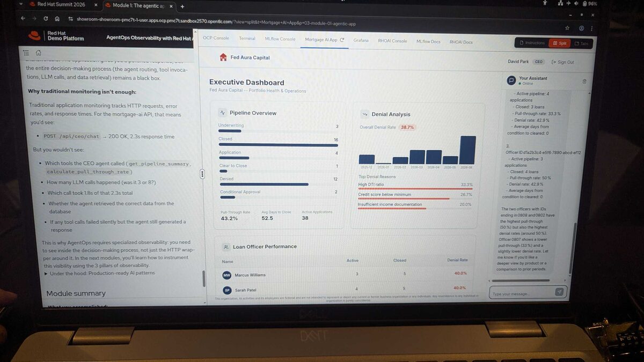Click the instructions pane vertical scrollbar
The width and height of the screenshot is (644, 362).
coord(203,279)
